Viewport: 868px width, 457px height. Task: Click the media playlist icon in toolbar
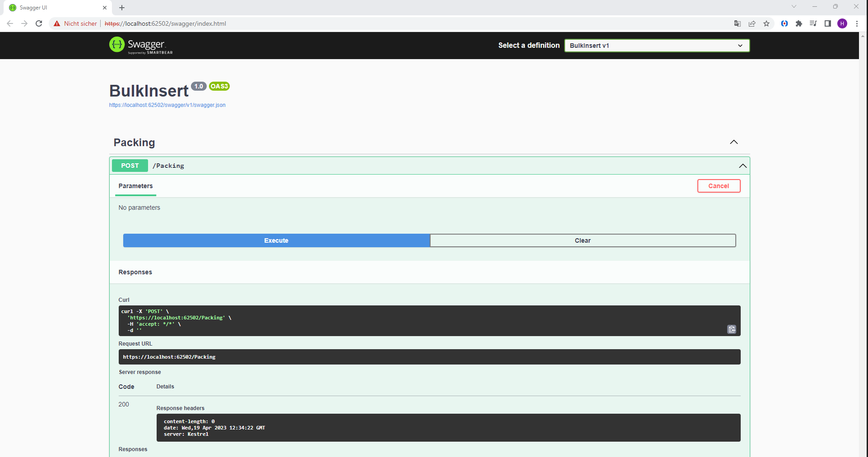click(813, 23)
